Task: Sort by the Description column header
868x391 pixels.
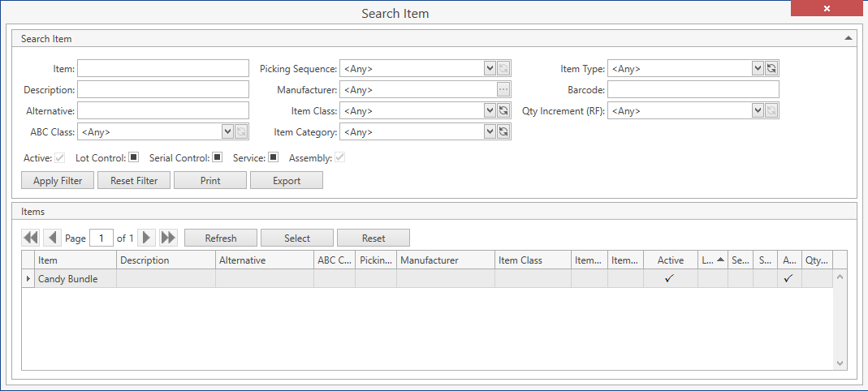Action: click(166, 260)
